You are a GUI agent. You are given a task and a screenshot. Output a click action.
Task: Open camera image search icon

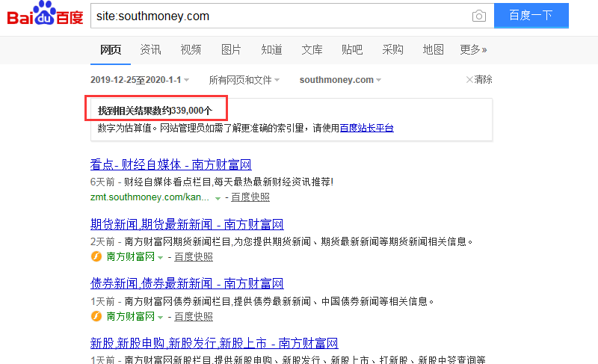pos(478,16)
